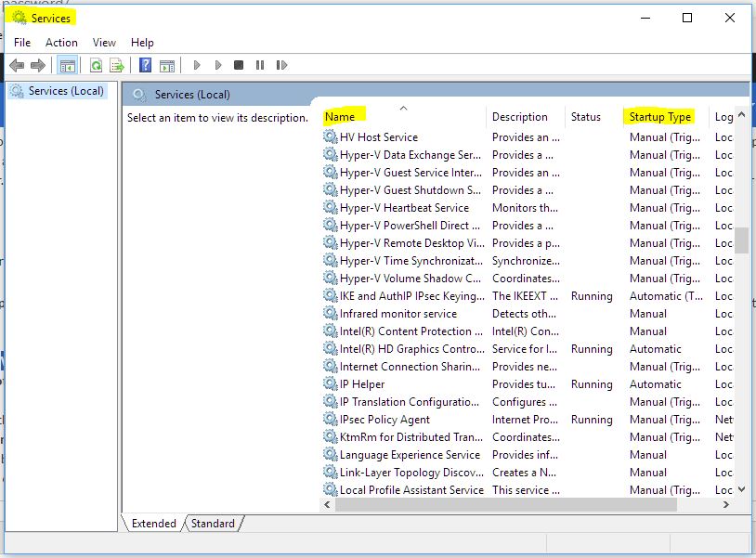Click the gear icon next to IP Helper
Image resolution: width=756 pixels, height=558 pixels.
[x=330, y=384]
